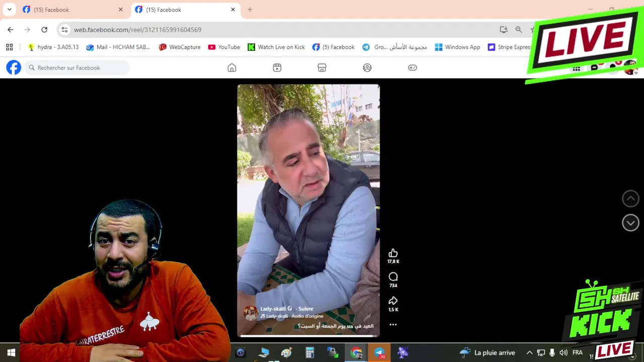Close the first (15) Facebook tab
Image resolution: width=644 pixels, height=362 pixels.
tap(120, 10)
